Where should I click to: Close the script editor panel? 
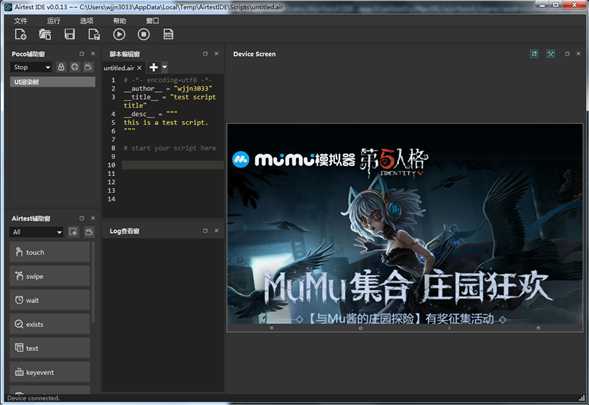point(216,54)
